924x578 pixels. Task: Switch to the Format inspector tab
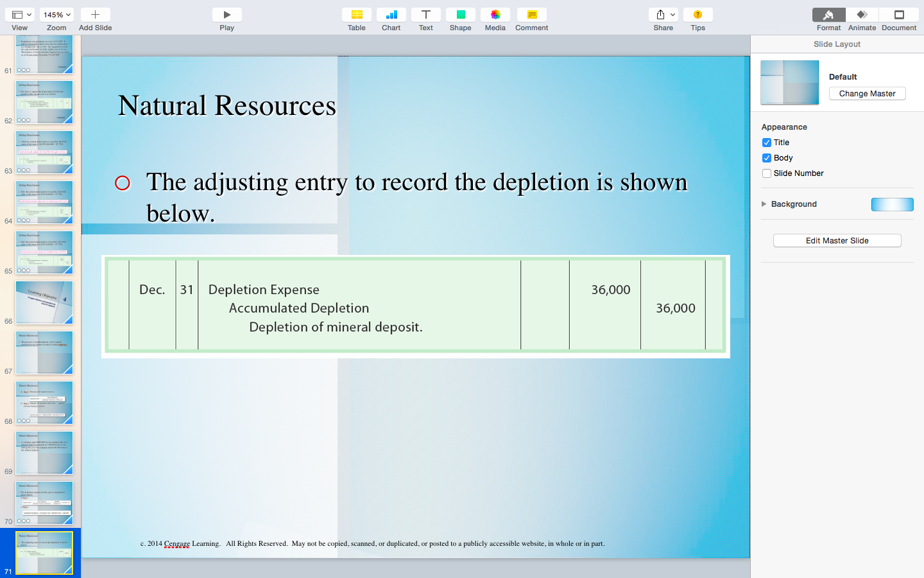829,15
